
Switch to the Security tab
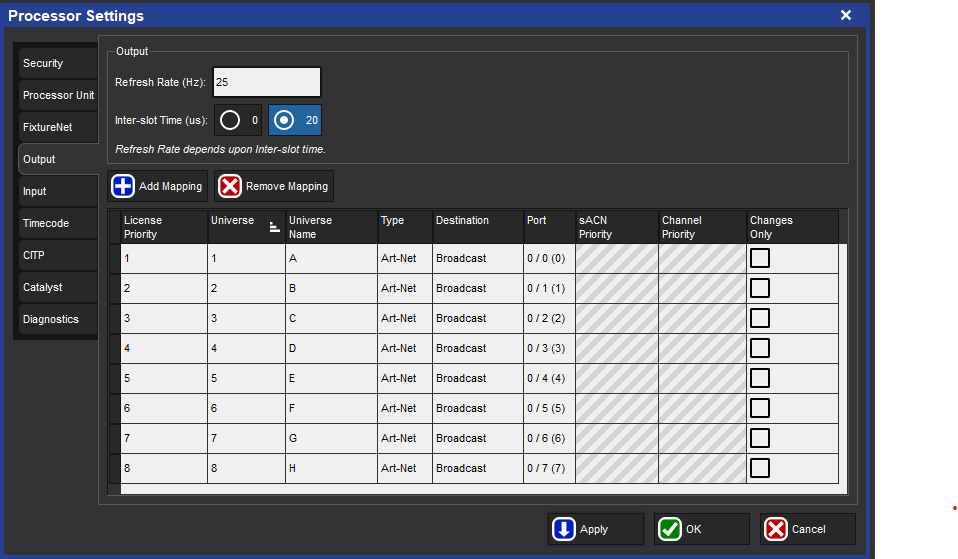coord(56,63)
